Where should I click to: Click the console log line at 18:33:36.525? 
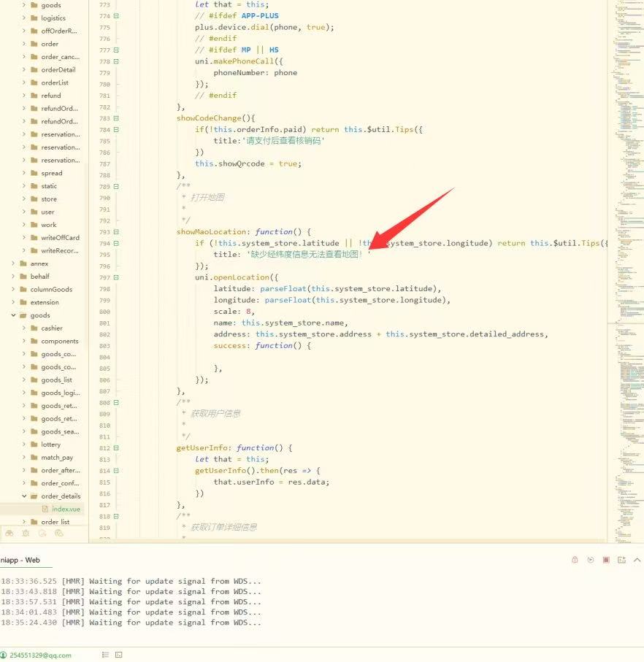coord(131,582)
